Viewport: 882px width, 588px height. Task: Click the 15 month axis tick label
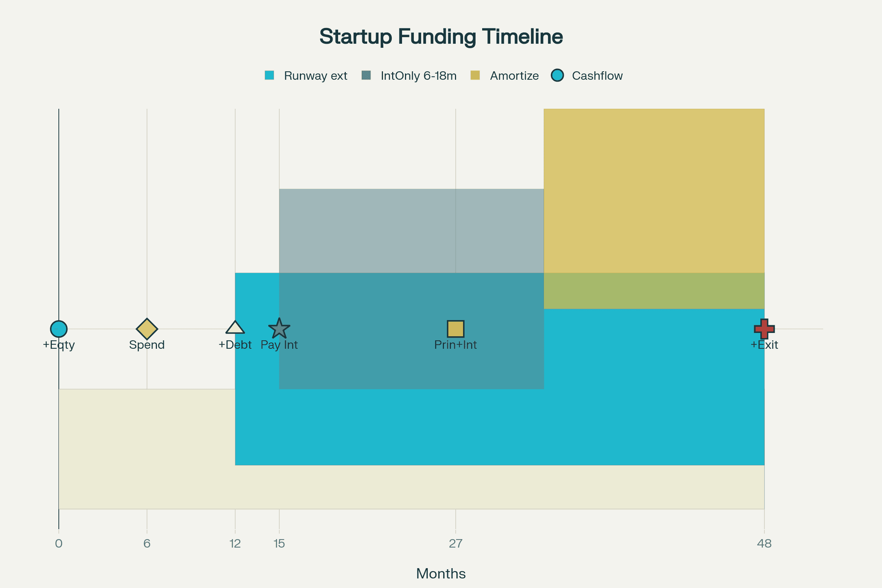point(279,544)
